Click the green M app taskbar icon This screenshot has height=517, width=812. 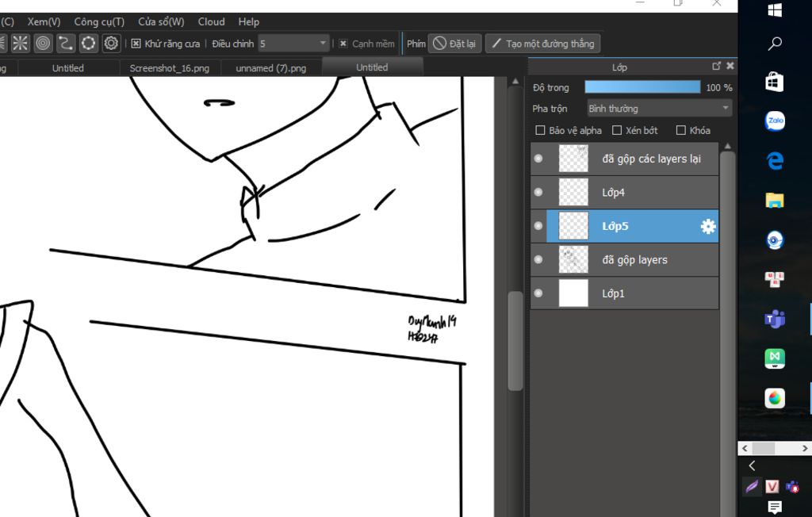point(775,358)
